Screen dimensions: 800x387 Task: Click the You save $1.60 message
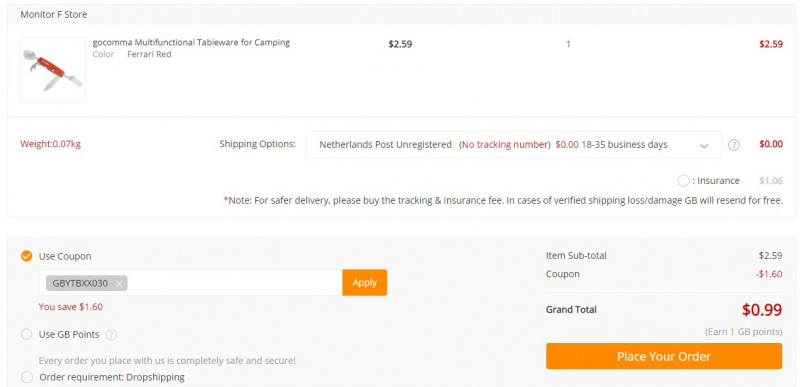tap(70, 307)
